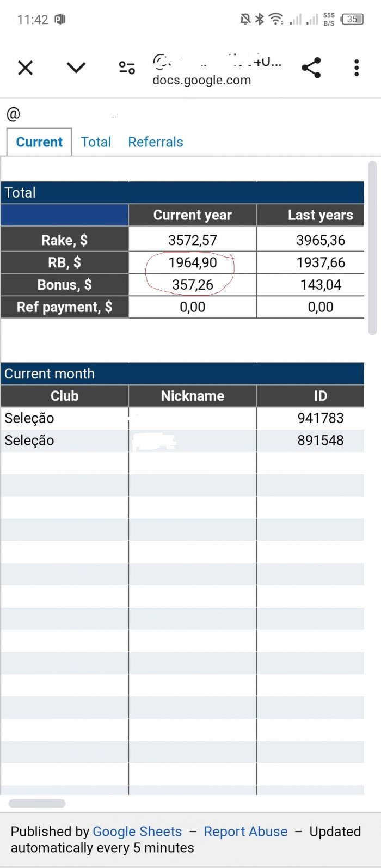This screenshot has width=381, height=868.
Task: Tap the battery indicator icon
Action: (x=352, y=20)
